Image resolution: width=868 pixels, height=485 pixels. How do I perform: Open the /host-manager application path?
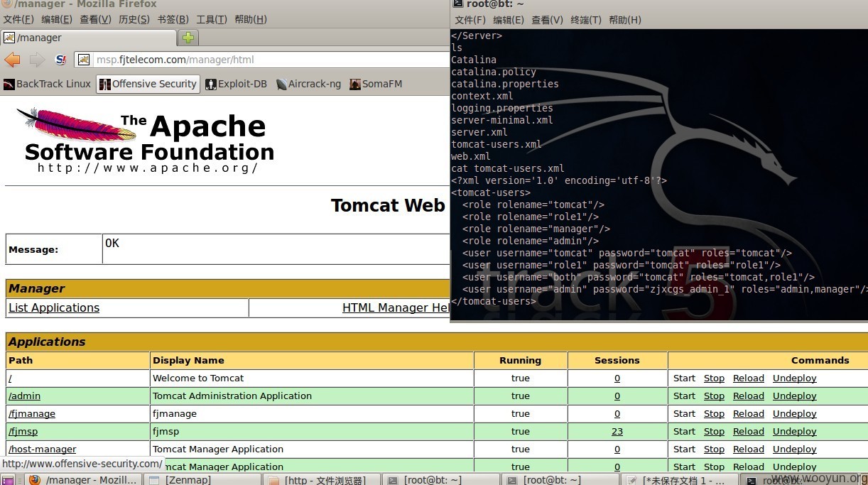(42, 449)
